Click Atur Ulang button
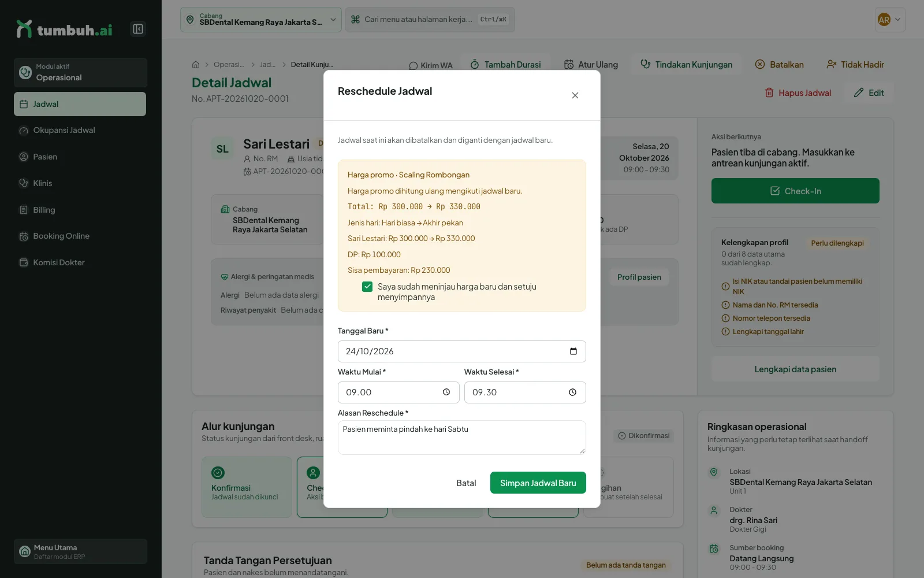The height and width of the screenshot is (578, 924). [x=591, y=65]
